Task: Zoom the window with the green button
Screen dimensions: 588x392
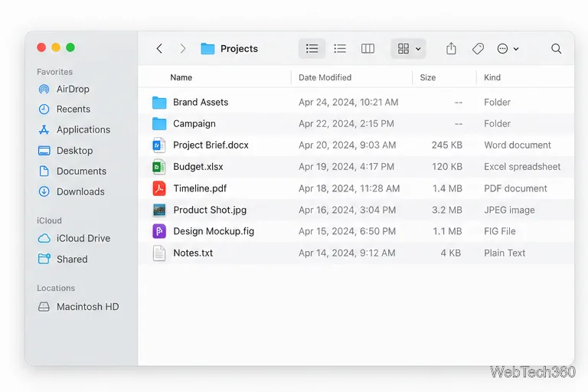Action: pos(70,47)
